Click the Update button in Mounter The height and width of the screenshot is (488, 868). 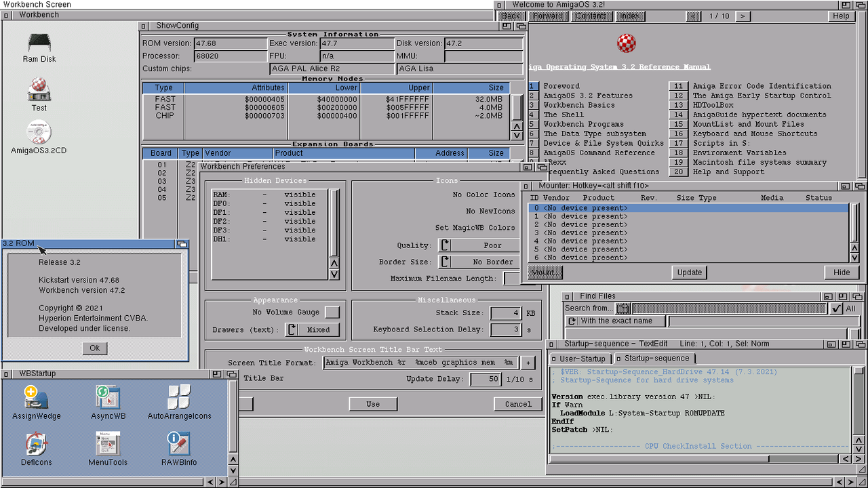[x=689, y=272]
